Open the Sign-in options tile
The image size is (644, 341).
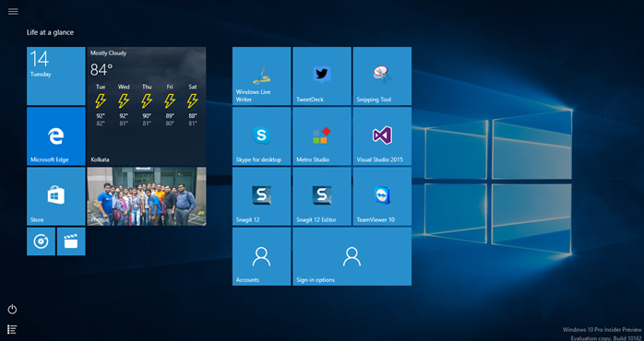tap(352, 256)
